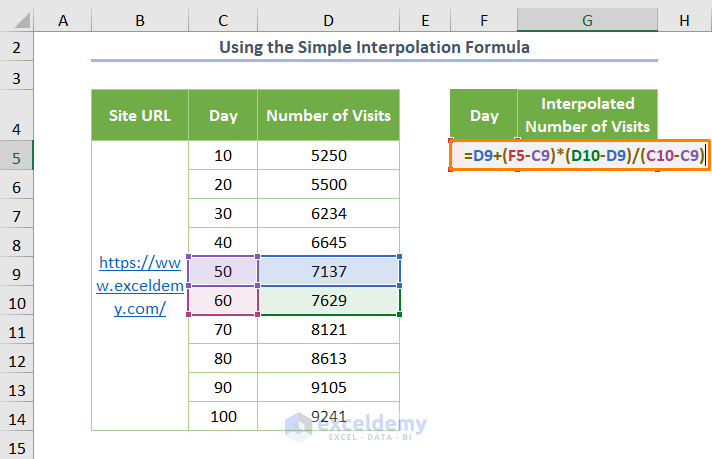Click the cell showing 5250 visits
The image size is (712, 459).
328,156
